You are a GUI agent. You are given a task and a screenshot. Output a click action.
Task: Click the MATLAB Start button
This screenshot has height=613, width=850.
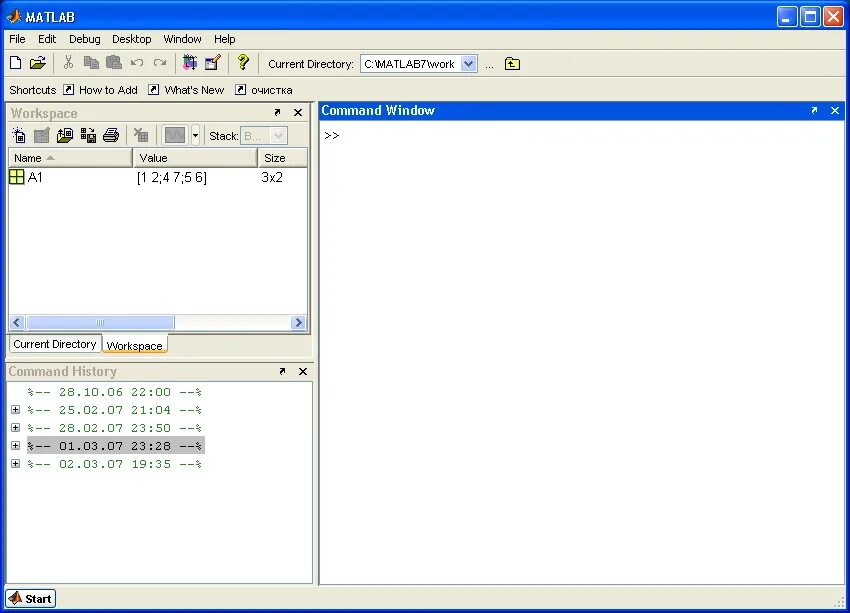(x=31, y=598)
